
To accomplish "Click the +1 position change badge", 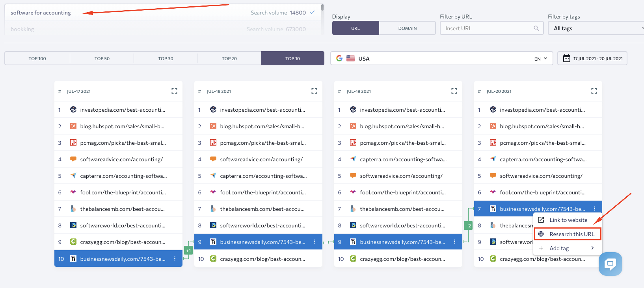I will coord(188,250).
